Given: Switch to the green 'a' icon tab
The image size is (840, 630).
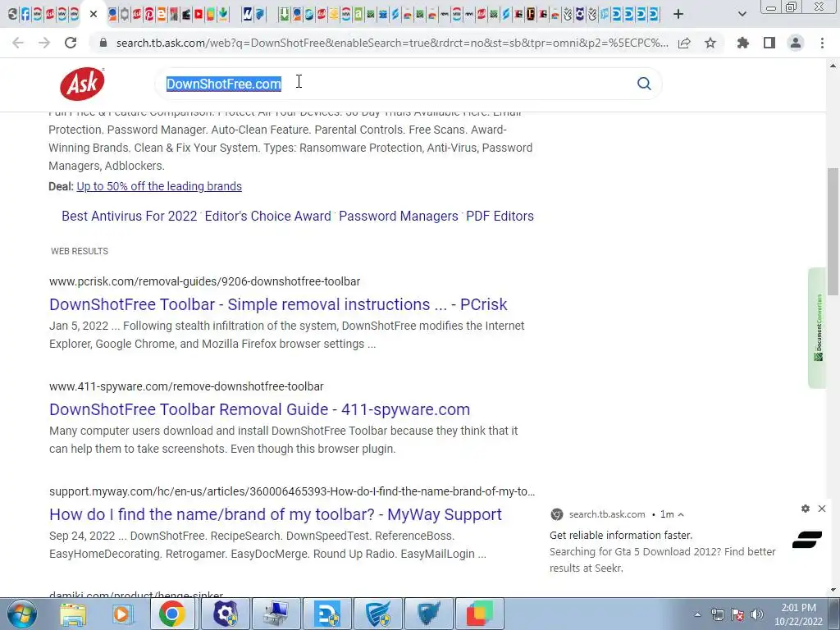Looking at the screenshot, I should (358, 14).
